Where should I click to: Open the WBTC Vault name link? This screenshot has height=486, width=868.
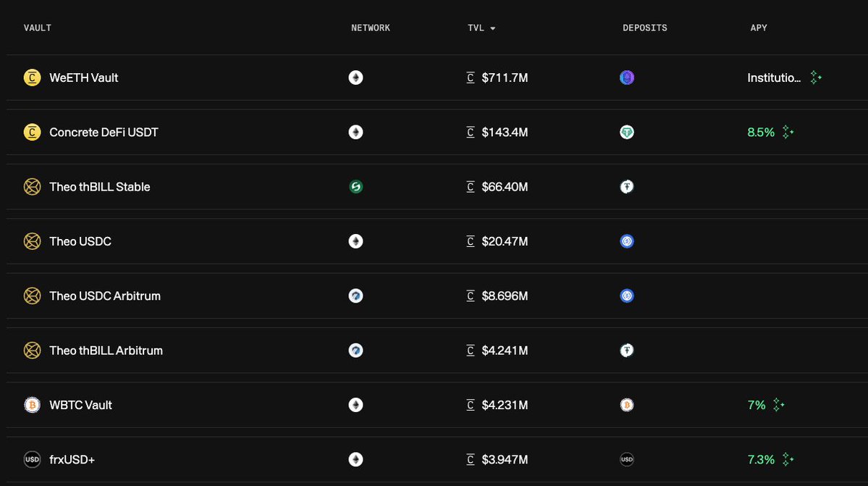click(x=80, y=405)
